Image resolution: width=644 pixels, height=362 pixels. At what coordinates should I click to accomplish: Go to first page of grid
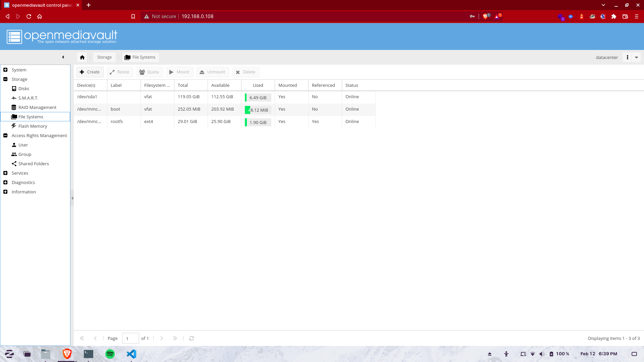tap(82, 338)
